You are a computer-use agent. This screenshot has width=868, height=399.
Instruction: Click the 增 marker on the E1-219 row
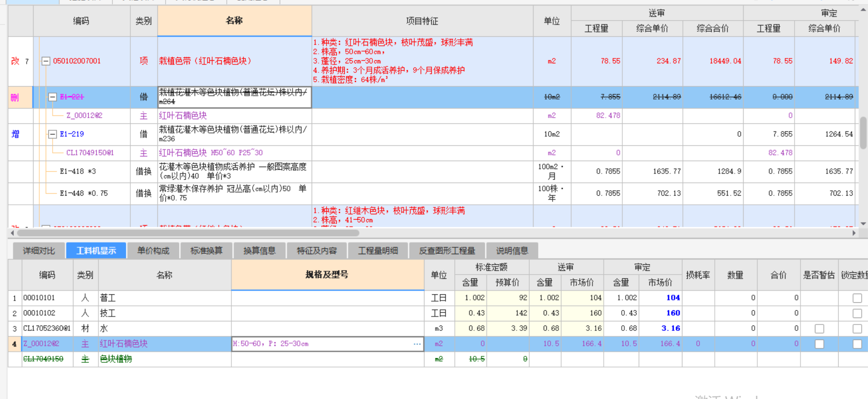pos(15,134)
